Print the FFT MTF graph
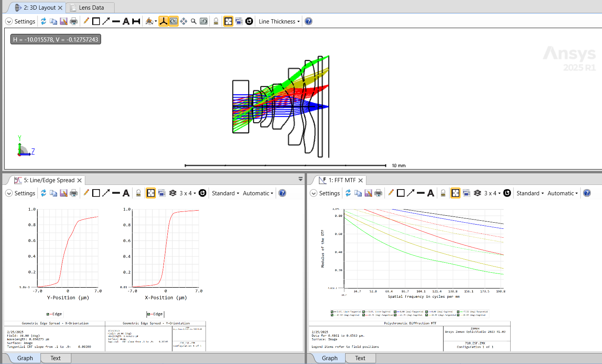This screenshot has width=602, height=364. [378, 193]
